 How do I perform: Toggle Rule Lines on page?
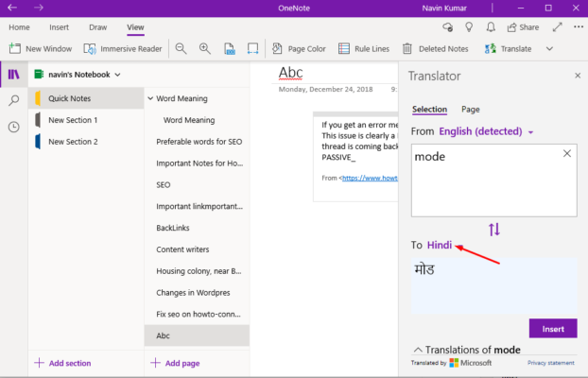click(x=364, y=49)
